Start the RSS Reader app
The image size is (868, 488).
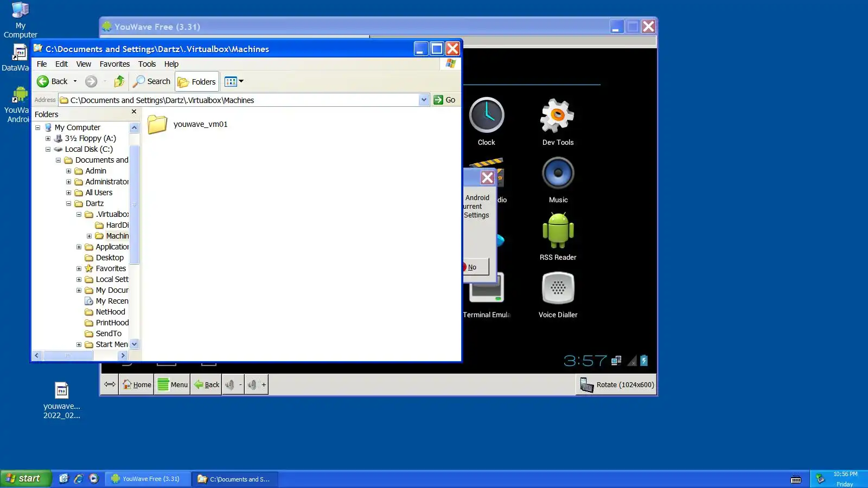tap(558, 236)
